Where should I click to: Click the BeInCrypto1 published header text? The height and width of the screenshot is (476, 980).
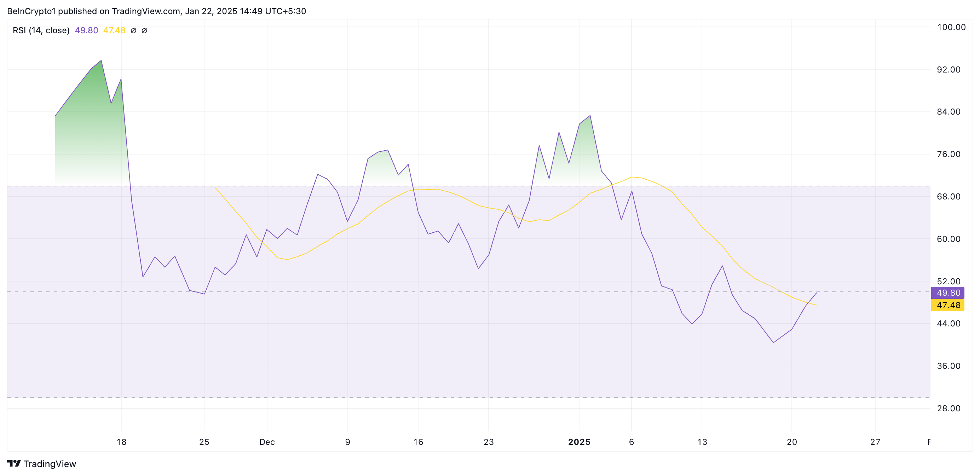coord(156,11)
